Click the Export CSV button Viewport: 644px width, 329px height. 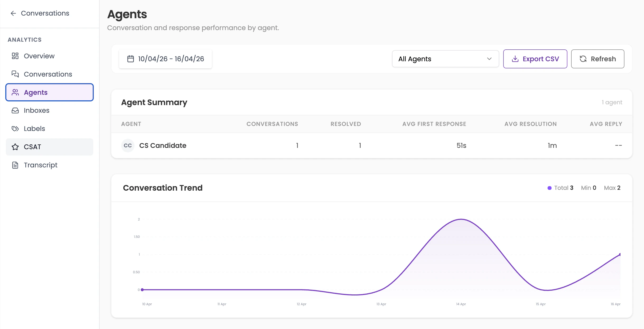tap(535, 59)
